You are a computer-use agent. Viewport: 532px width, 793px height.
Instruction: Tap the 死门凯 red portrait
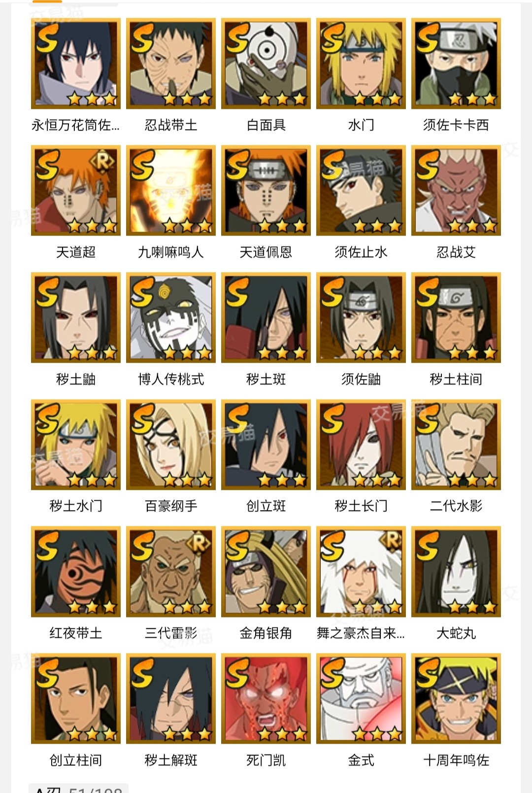pos(266,698)
